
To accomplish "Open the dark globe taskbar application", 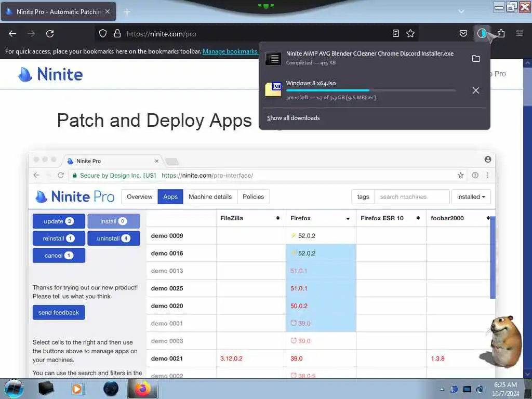I will click(111, 389).
